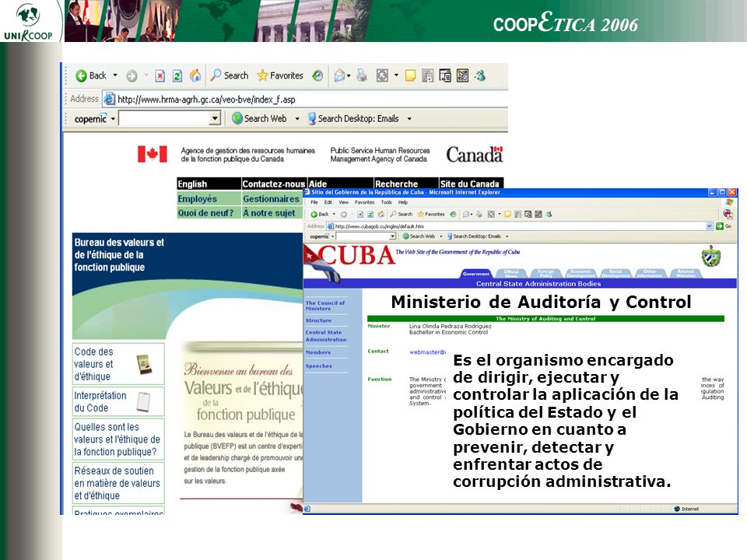This screenshot has width=747, height=560.
Task: Click History icon in the Canada browser toolbar
Action: 317,75
